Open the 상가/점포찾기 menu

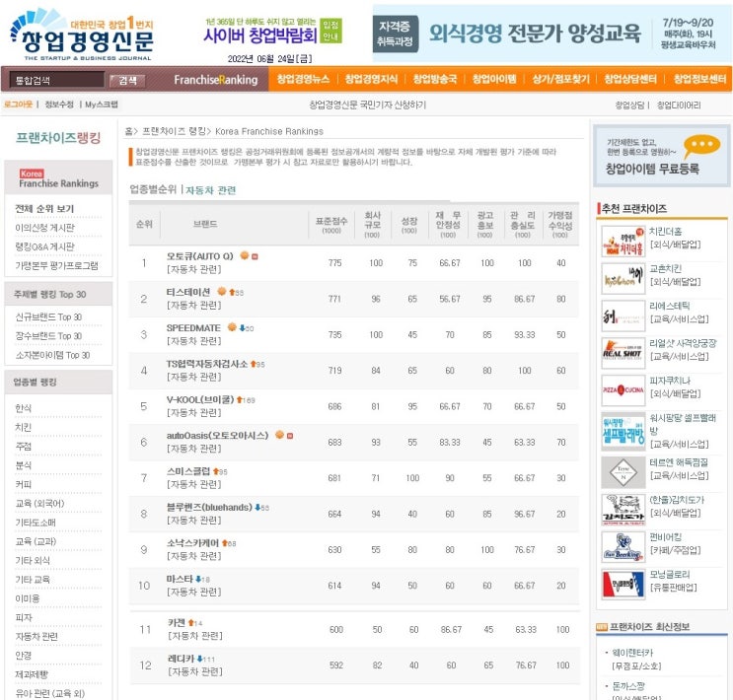(x=561, y=79)
